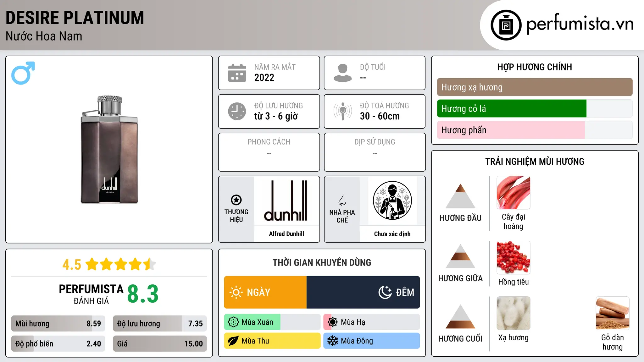Click the nose icon above Nhà pha chế
This screenshot has width=644, height=362.
342,200
